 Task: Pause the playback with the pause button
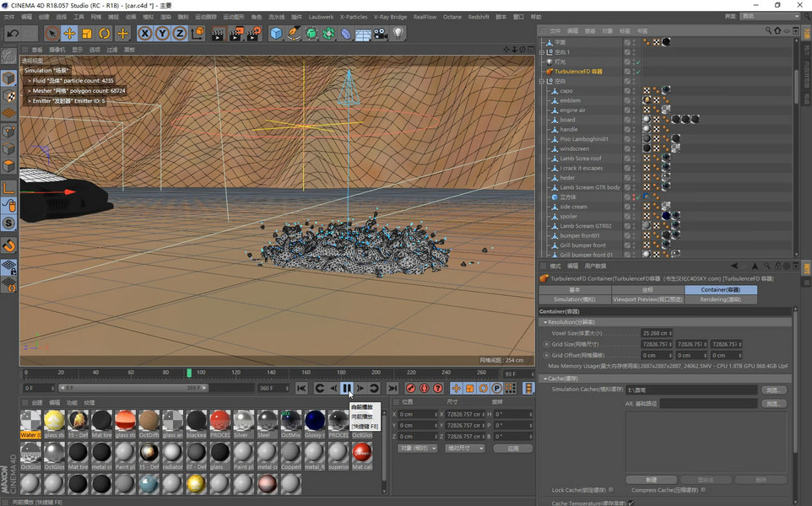(346, 388)
